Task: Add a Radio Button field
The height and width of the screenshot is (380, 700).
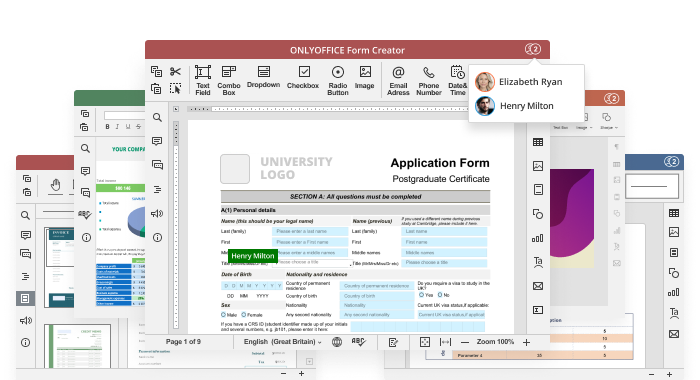Action: pos(338,80)
